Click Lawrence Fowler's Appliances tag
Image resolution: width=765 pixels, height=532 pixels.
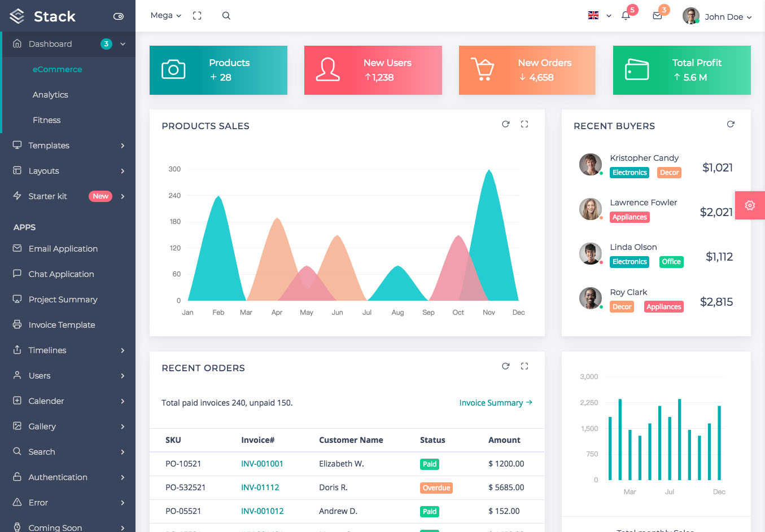[x=630, y=217]
